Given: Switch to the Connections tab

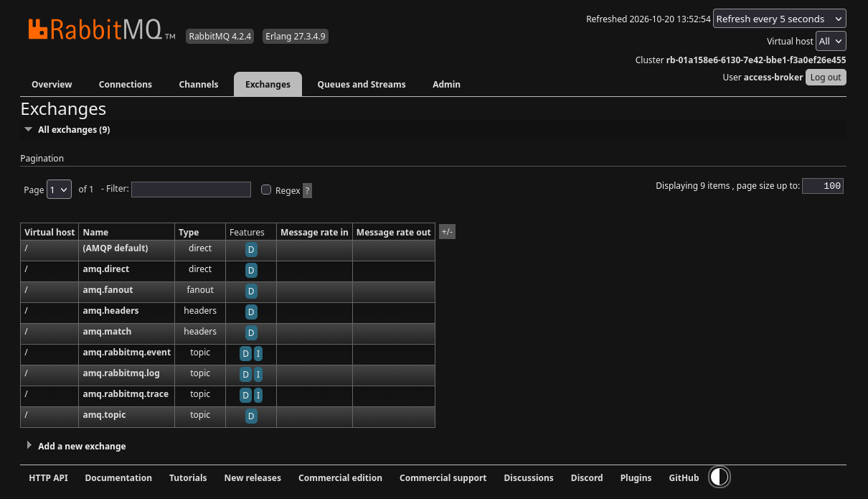Looking at the screenshot, I should tap(126, 84).
